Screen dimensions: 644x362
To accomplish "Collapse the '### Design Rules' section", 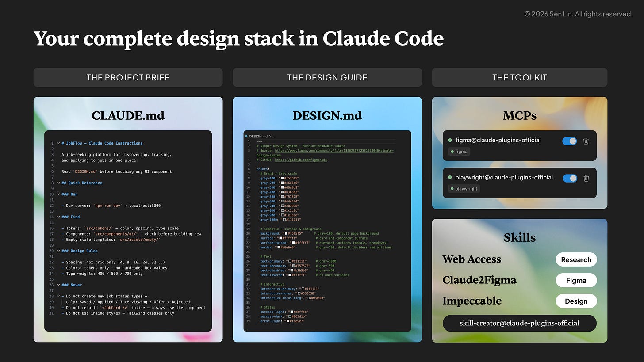I will [58, 251].
